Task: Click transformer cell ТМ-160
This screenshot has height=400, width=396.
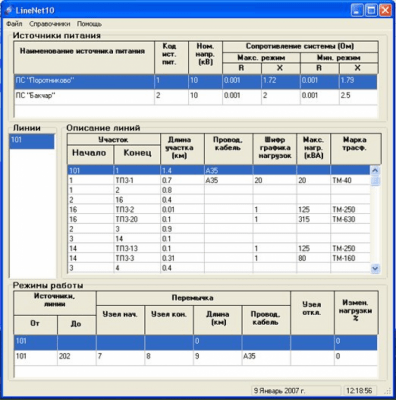Action: click(x=350, y=258)
